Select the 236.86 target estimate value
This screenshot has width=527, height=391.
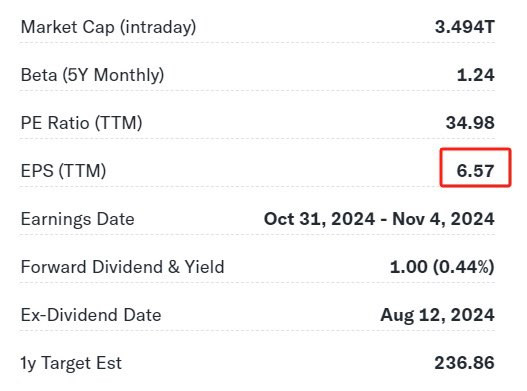(464, 363)
